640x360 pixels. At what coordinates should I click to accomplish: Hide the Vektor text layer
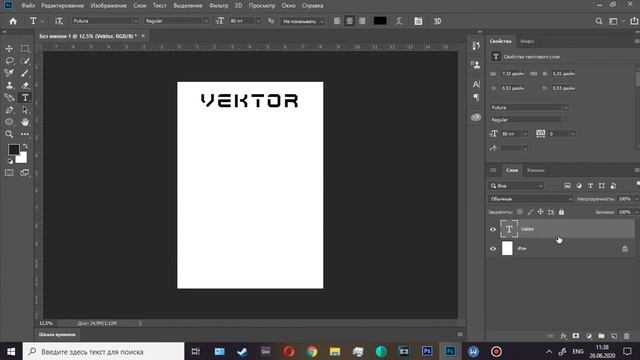point(493,229)
